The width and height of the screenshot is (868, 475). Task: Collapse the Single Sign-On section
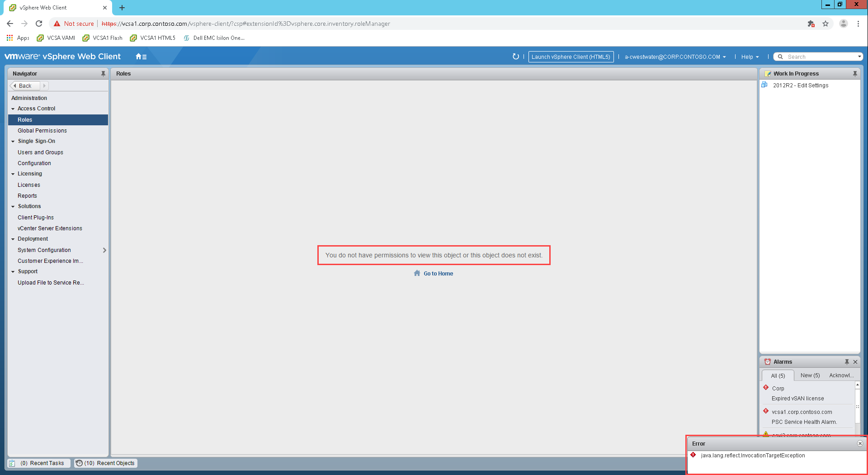click(13, 142)
